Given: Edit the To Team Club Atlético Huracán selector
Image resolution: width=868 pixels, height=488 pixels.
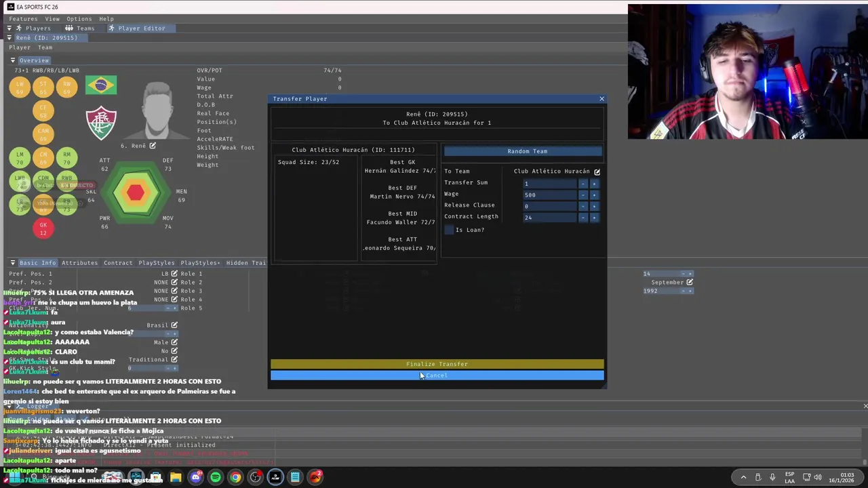Looking at the screenshot, I should pyautogui.click(x=597, y=171).
